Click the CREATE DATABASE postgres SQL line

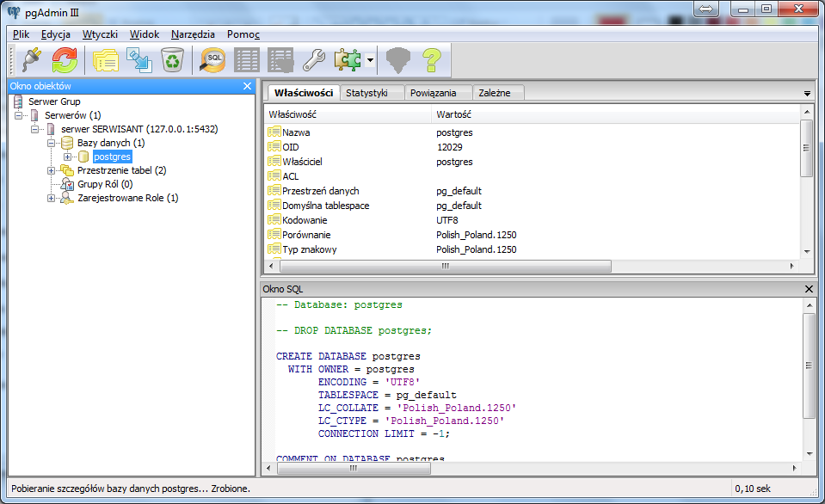[348, 356]
